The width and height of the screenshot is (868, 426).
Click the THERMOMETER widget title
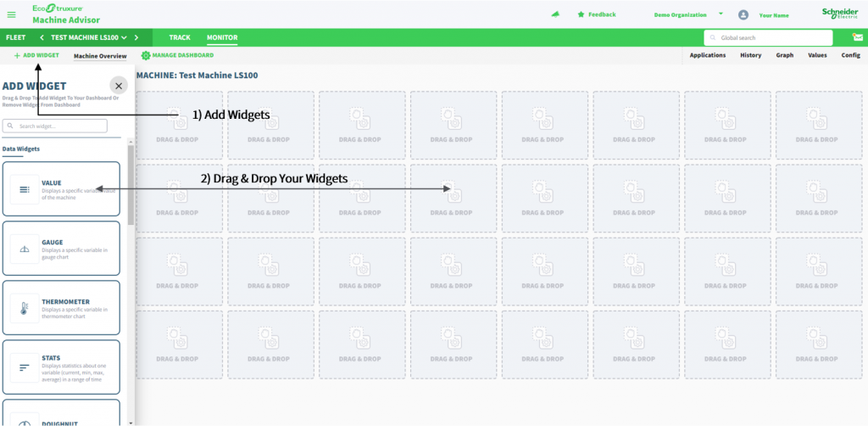(66, 302)
